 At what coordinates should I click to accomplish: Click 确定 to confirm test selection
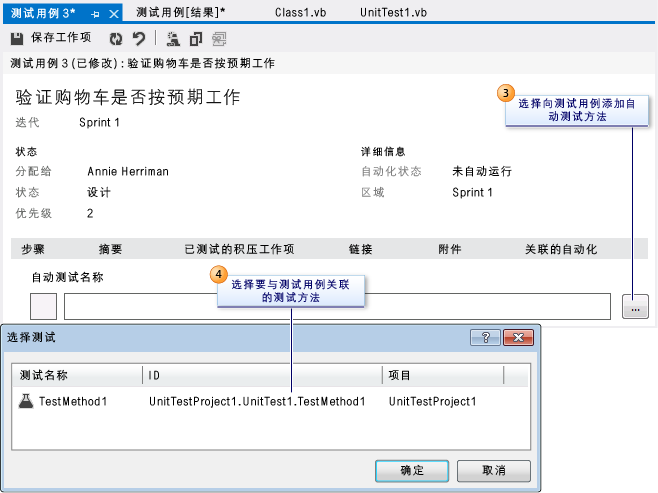click(x=412, y=471)
